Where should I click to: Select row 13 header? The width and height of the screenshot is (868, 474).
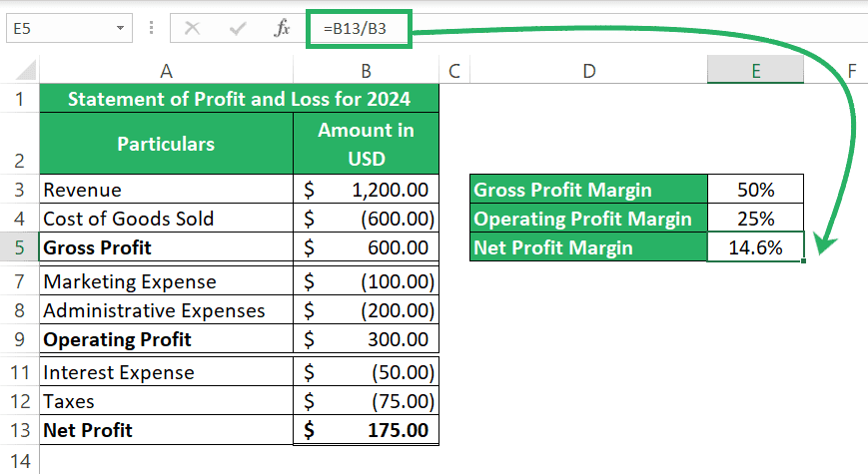coord(19,430)
